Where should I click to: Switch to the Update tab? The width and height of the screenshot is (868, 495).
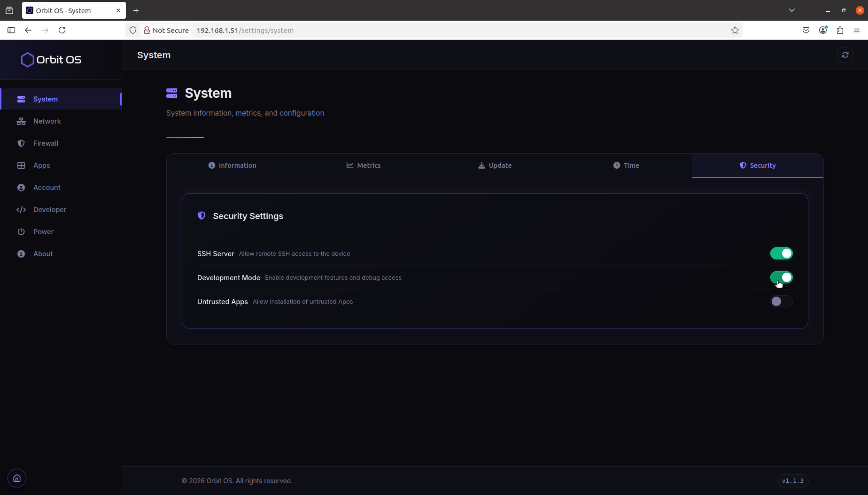pos(495,165)
